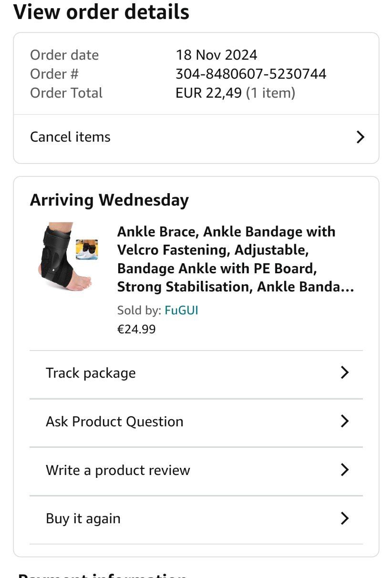Tap the small secondary product image
Screen dimensions: 392x578
point(87,249)
